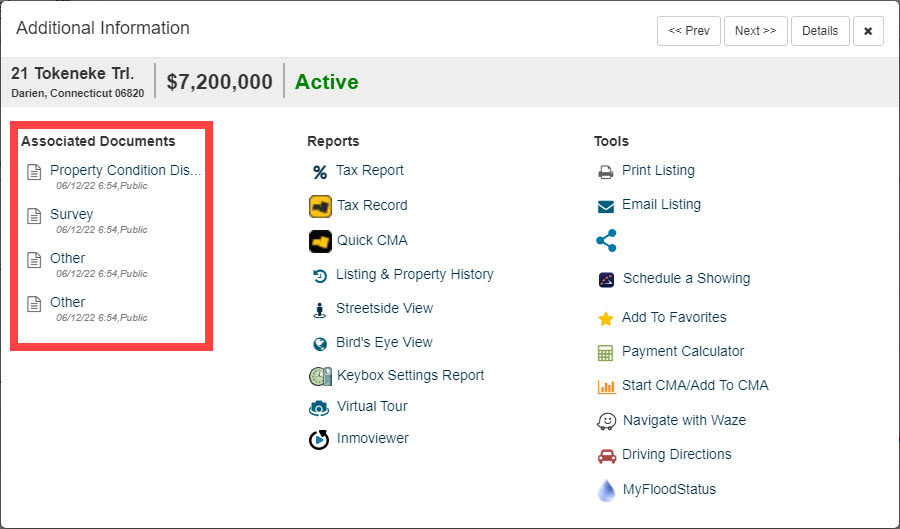This screenshot has width=900, height=529.
Task: Open the Survey document link
Action: 71,215
